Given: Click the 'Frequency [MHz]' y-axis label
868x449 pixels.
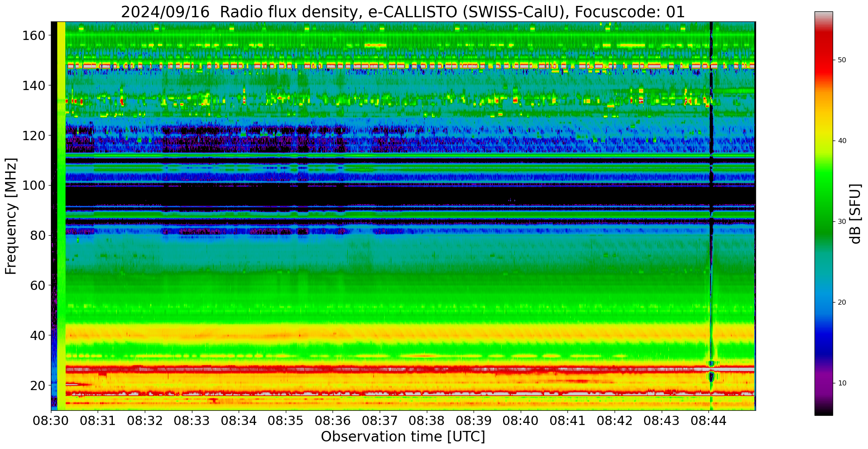Looking at the screenshot, I should coord(11,216).
